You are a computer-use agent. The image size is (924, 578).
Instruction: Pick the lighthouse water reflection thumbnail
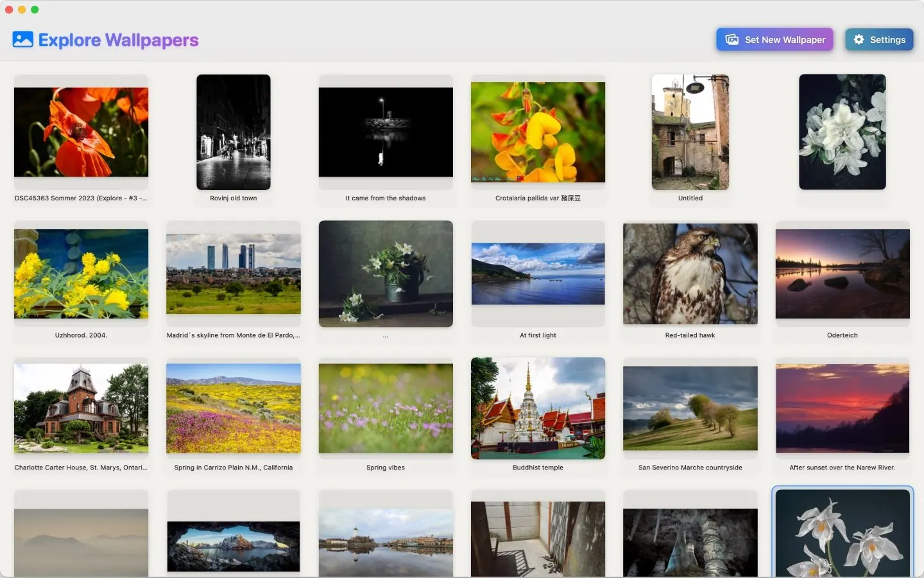pyautogui.click(x=386, y=543)
